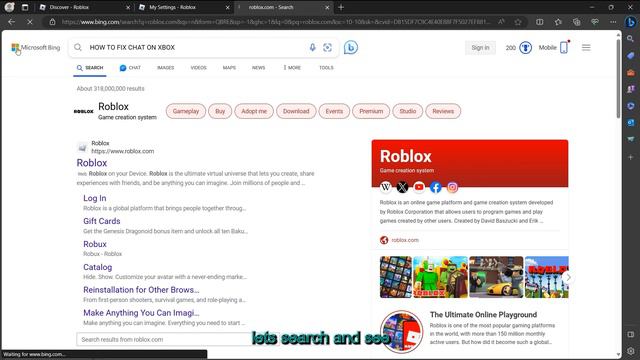Select the Bing CHAT tab
Image resolution: width=640 pixels, height=360 pixels.
[x=130, y=68]
